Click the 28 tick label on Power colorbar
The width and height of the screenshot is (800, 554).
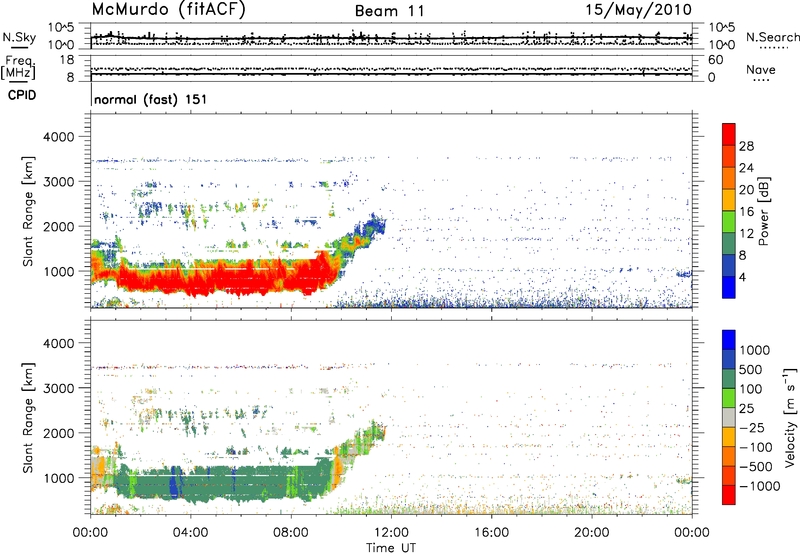click(746, 146)
